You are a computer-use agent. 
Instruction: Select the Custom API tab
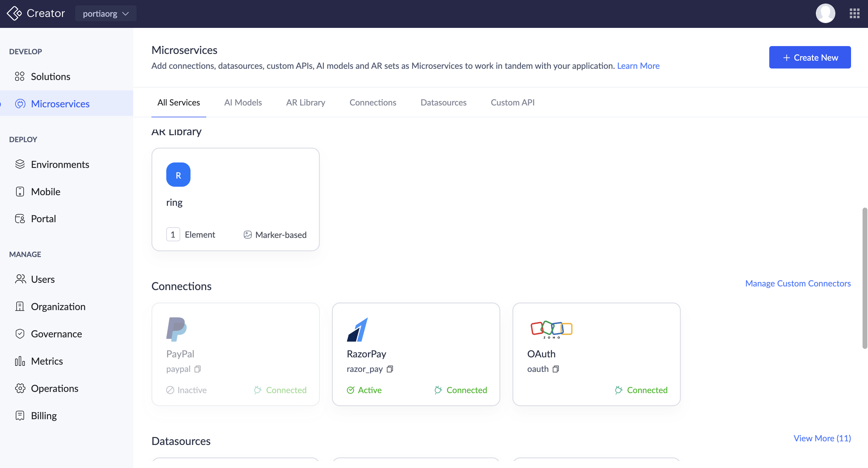(512, 102)
